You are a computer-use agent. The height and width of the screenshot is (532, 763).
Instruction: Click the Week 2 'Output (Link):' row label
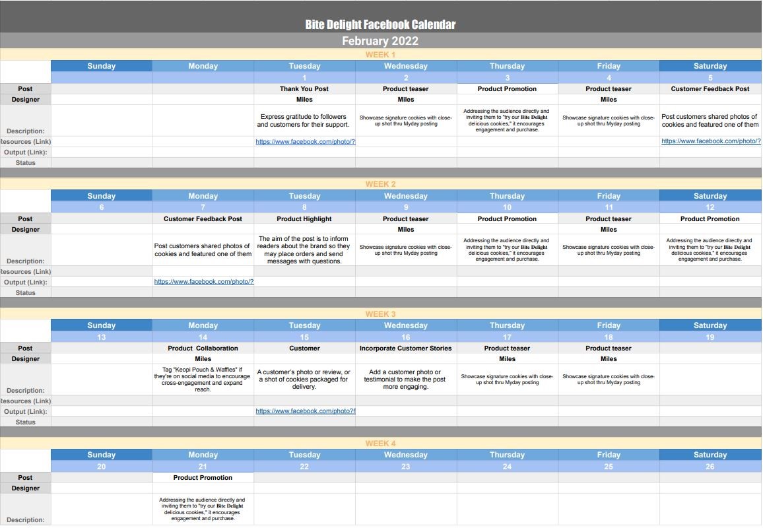click(x=25, y=282)
